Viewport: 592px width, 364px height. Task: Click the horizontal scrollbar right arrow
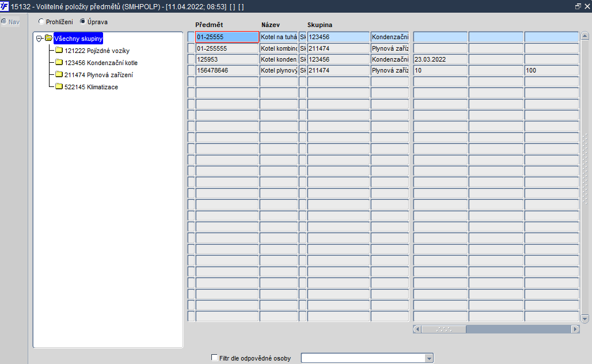575,329
